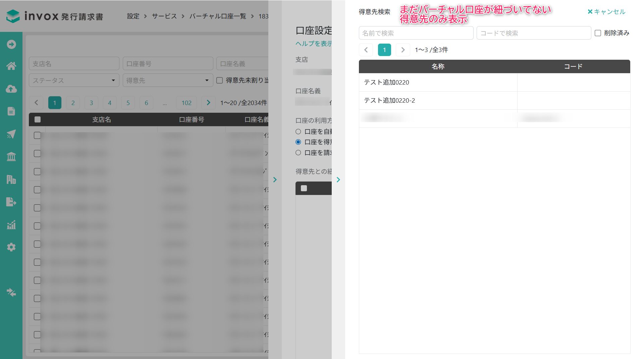Open the ステータス dropdown
Viewport: 644px width, 359px height.
[x=74, y=81]
